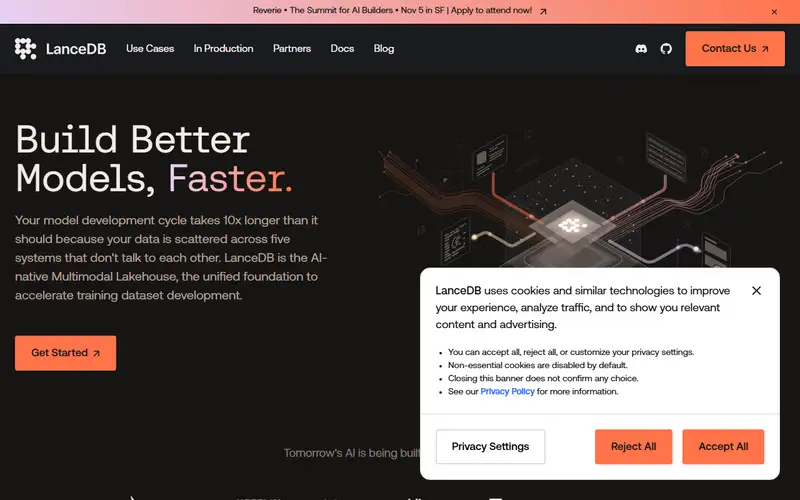Open the Discord icon link
The width and height of the screenshot is (800, 500).
[x=641, y=48]
